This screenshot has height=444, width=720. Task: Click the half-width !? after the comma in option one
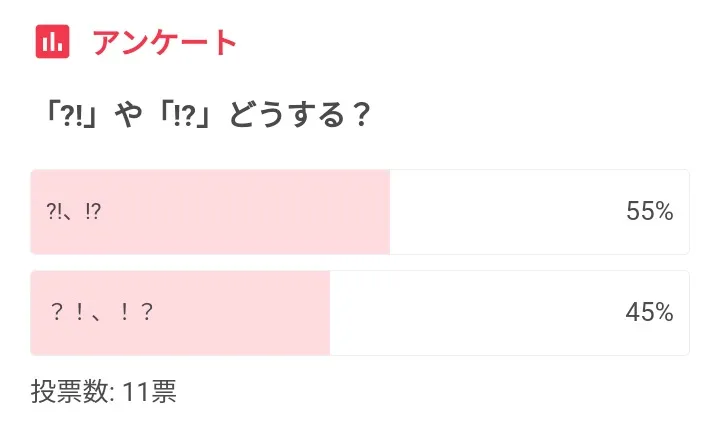click(93, 212)
